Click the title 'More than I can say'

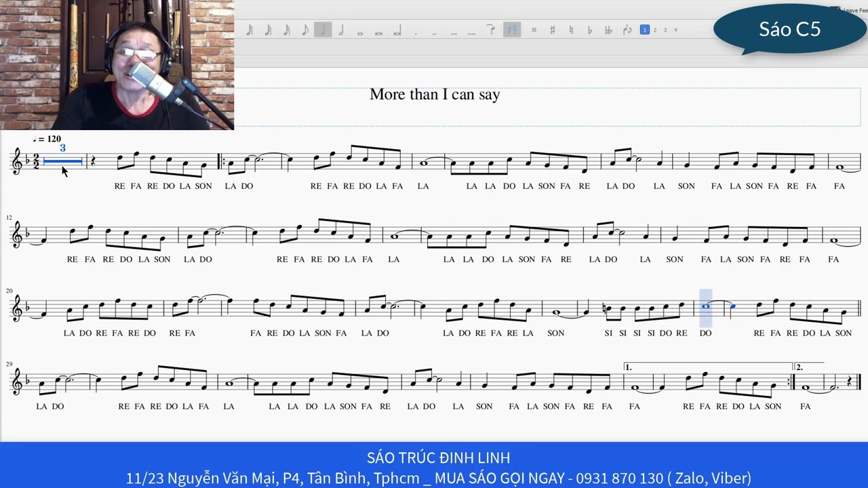[435, 95]
